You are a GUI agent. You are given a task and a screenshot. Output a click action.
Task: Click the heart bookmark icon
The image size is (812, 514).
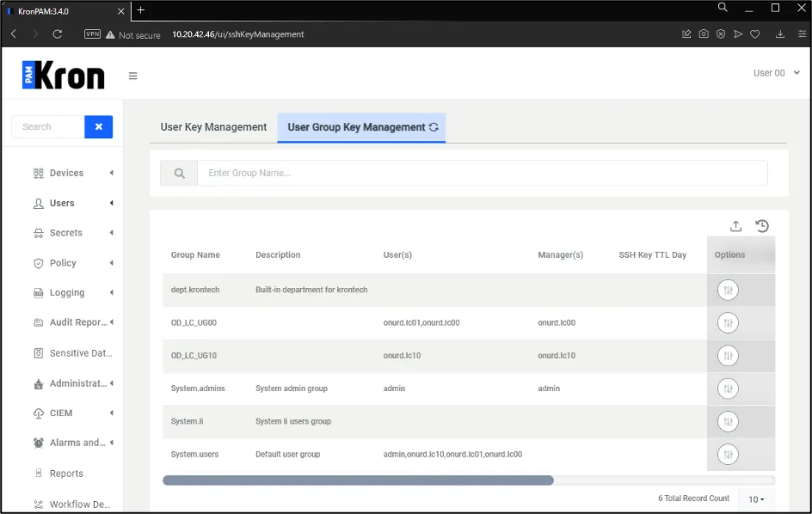point(755,34)
